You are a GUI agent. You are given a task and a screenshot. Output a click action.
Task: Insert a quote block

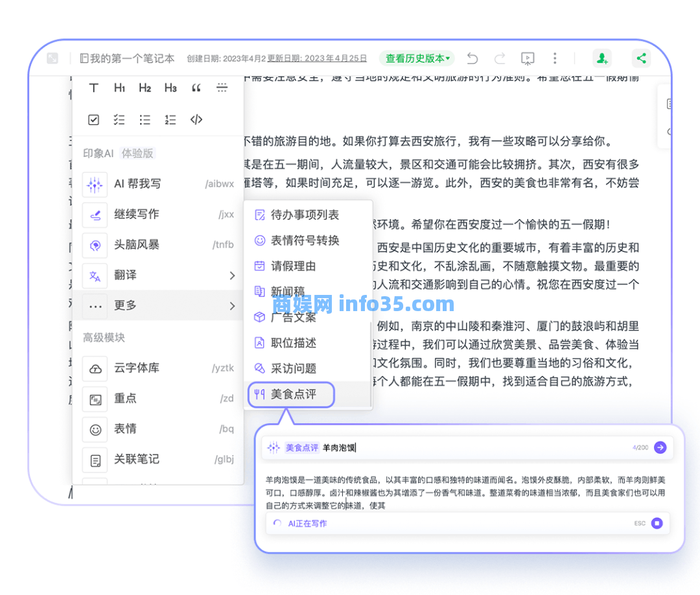pos(196,88)
